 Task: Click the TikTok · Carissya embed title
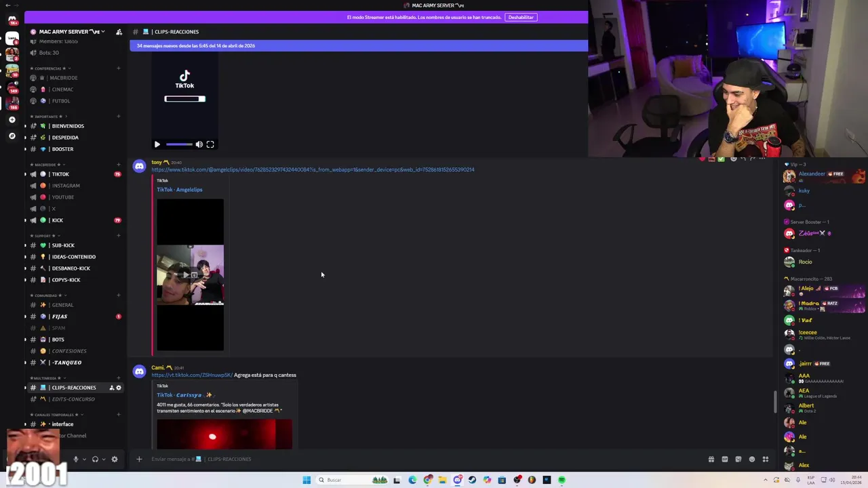[x=184, y=395]
